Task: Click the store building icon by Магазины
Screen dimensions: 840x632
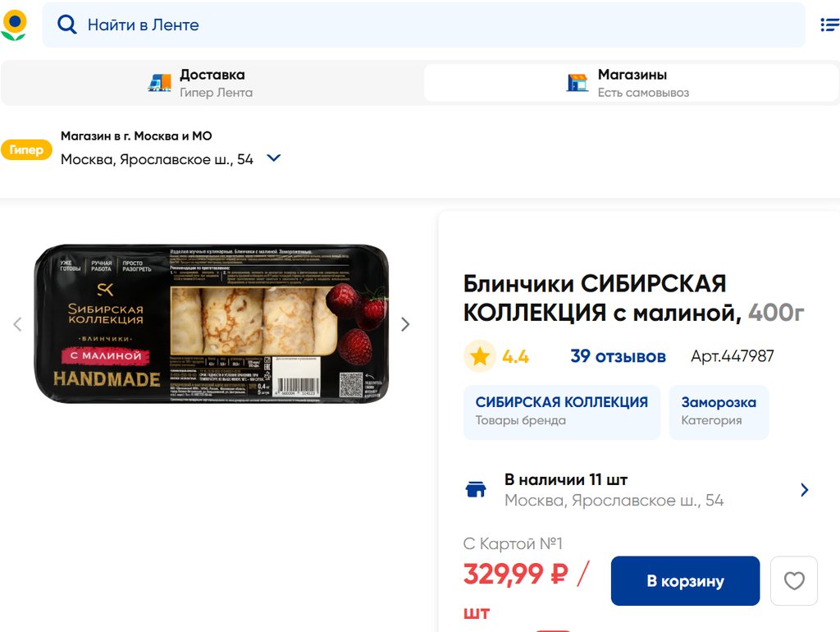Action: tap(577, 83)
